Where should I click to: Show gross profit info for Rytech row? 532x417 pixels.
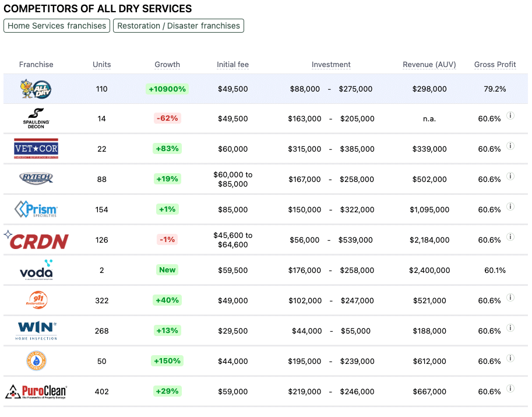pos(510,176)
